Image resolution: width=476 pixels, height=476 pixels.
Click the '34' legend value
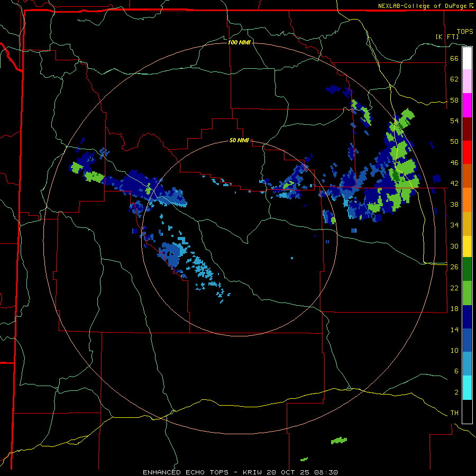pyautogui.click(x=454, y=225)
